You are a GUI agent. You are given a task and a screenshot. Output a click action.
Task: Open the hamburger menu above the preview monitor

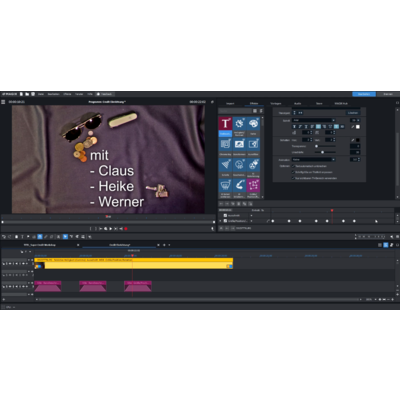(3, 102)
